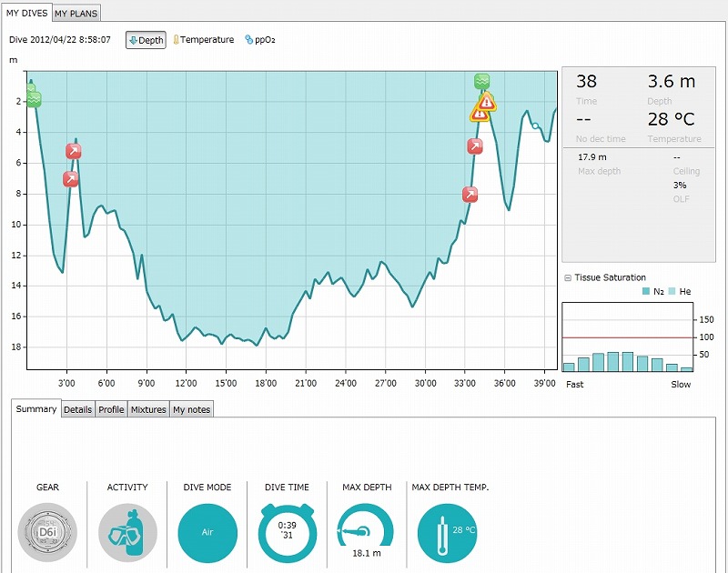Collapse the Tissue Saturation panel

(568, 277)
